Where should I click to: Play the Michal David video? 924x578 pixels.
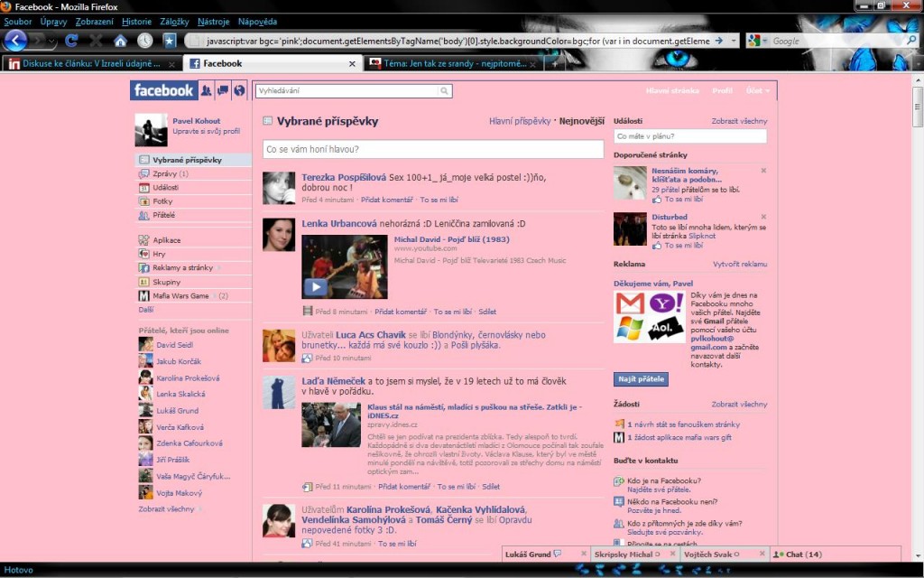pos(316,286)
